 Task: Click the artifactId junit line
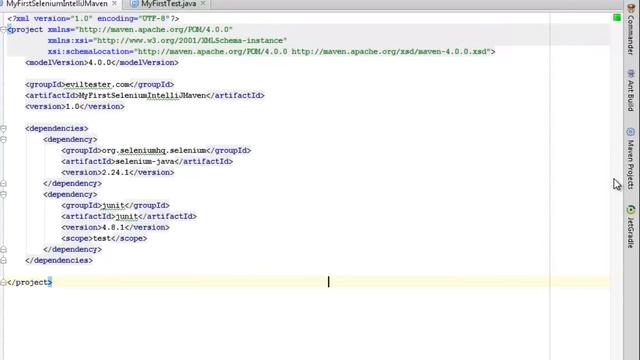pos(129,217)
